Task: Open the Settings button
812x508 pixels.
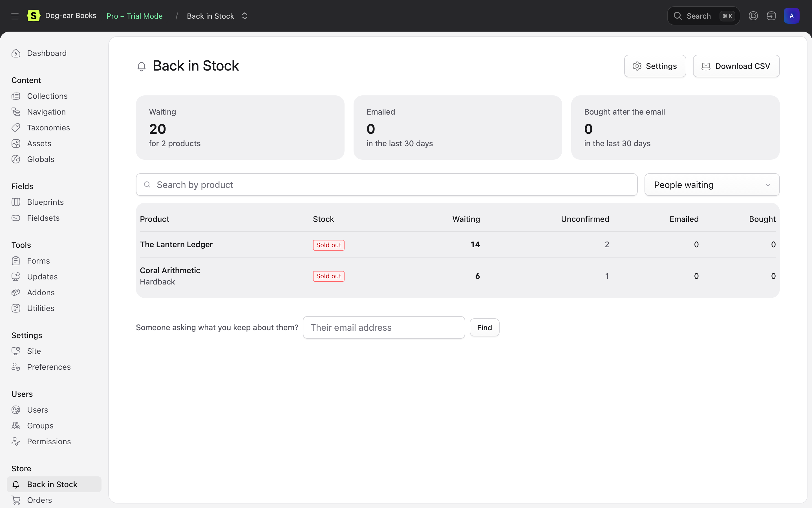Action: coord(655,66)
